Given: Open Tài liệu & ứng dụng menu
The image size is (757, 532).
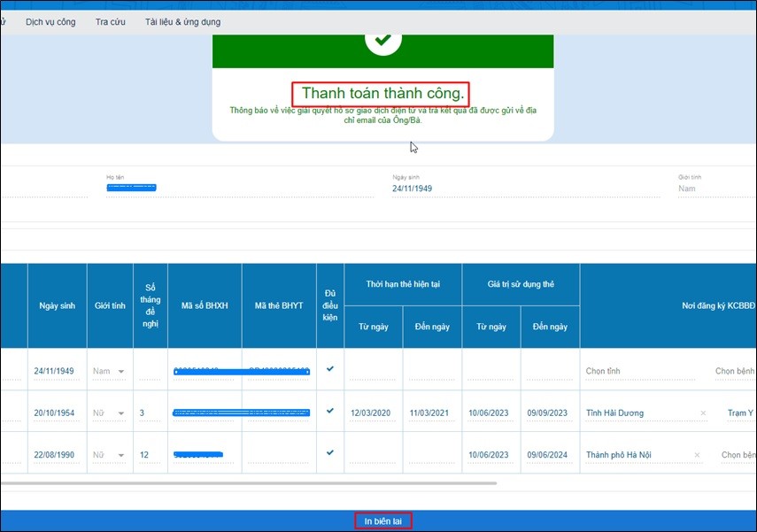Looking at the screenshot, I should click(x=183, y=21).
